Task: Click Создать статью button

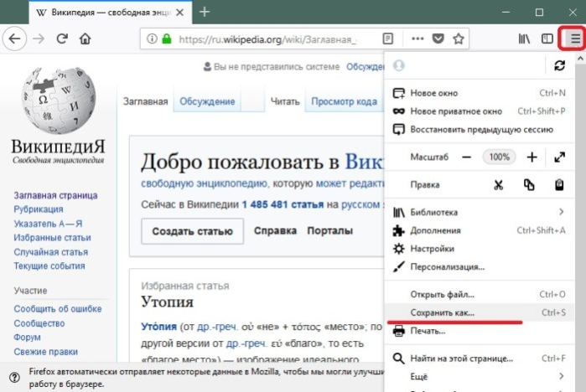Action: 193,231
